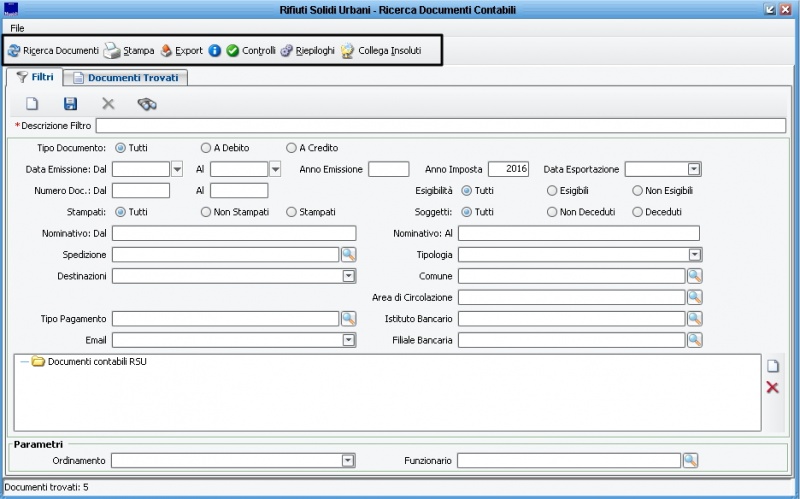800x499 pixels.
Task: Open the File menu
Action: coord(17,27)
